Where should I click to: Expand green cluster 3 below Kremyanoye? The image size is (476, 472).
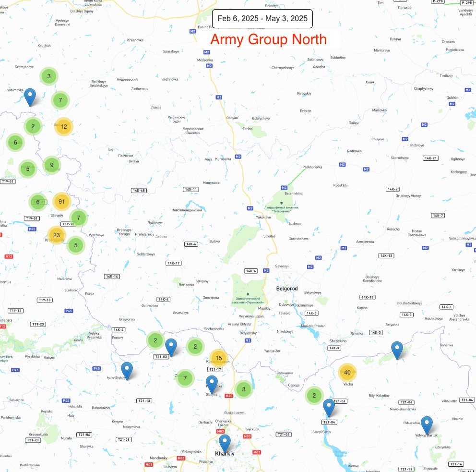point(49,76)
